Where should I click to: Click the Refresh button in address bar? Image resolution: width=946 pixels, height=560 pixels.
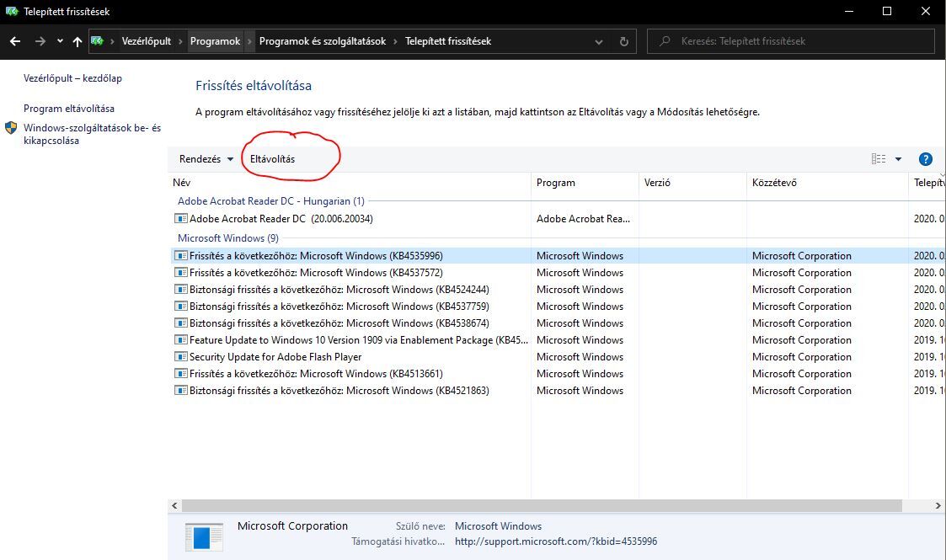click(x=623, y=41)
